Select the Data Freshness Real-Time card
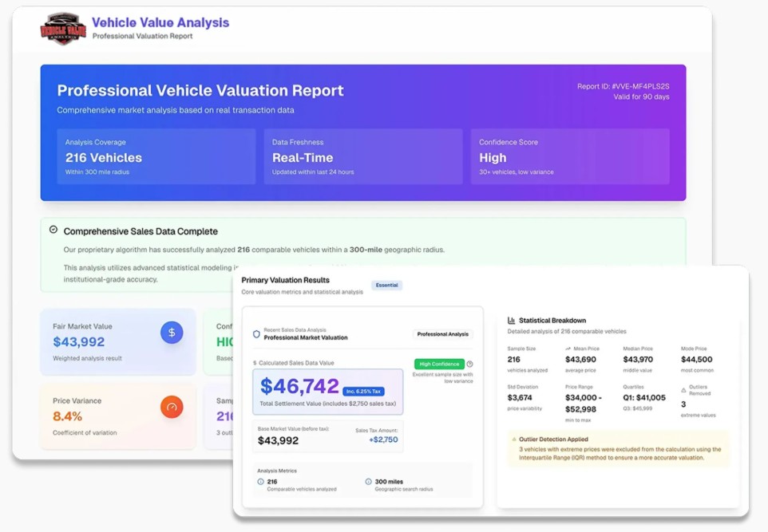This screenshot has width=768, height=532. tap(363, 156)
